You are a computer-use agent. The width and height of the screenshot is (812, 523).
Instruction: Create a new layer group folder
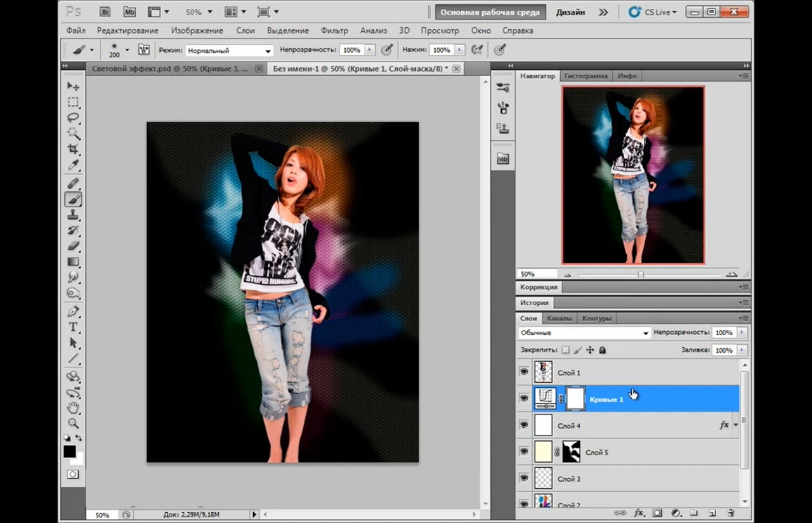point(694,513)
